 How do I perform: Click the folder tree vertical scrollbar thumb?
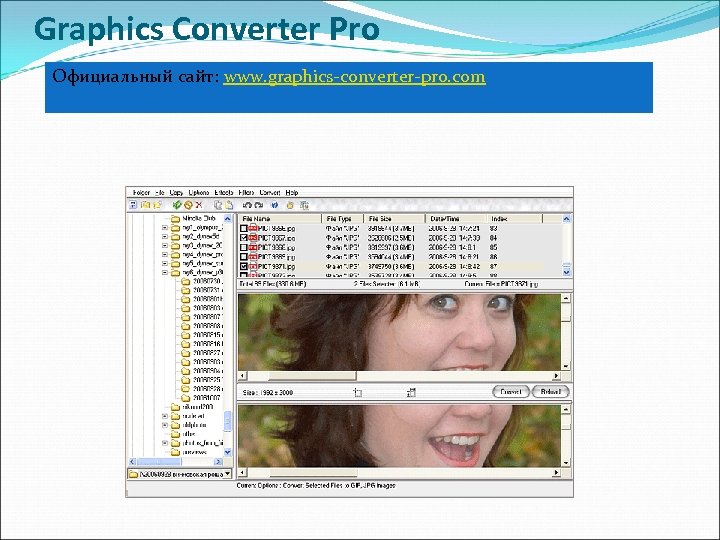click(x=228, y=421)
